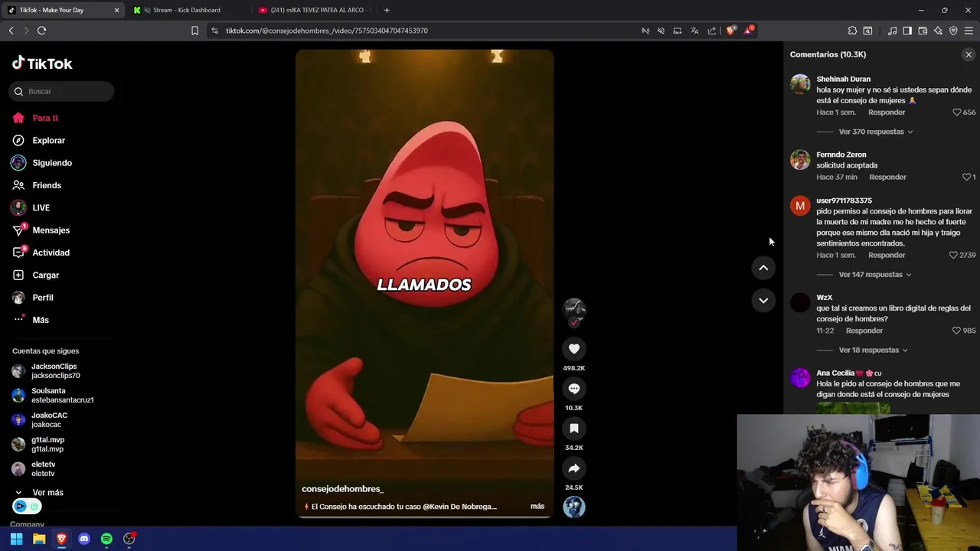Expand 18 replies under WzX
This screenshot has height=551, width=980.
point(873,350)
